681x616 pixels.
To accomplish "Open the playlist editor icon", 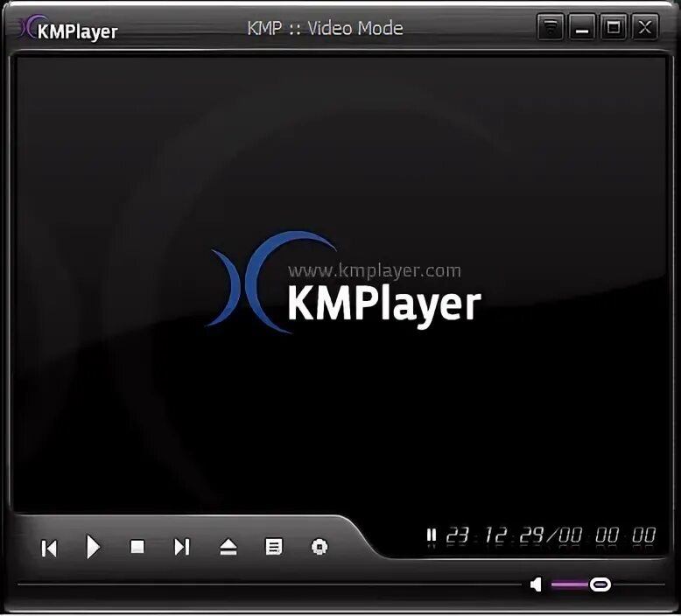I will point(274,547).
